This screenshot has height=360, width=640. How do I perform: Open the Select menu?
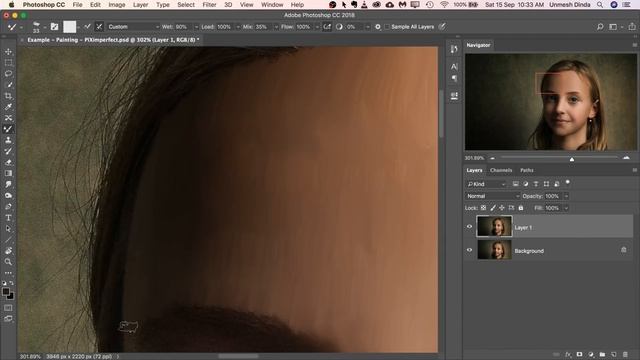[x=186, y=5]
